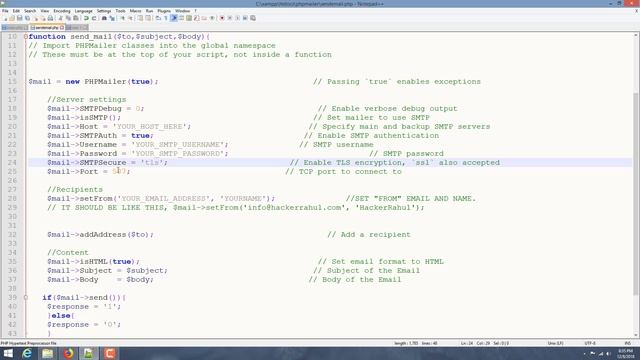The width and height of the screenshot is (640, 360).
Task: Click Unix (LF) in status bar
Action: tap(555, 343)
